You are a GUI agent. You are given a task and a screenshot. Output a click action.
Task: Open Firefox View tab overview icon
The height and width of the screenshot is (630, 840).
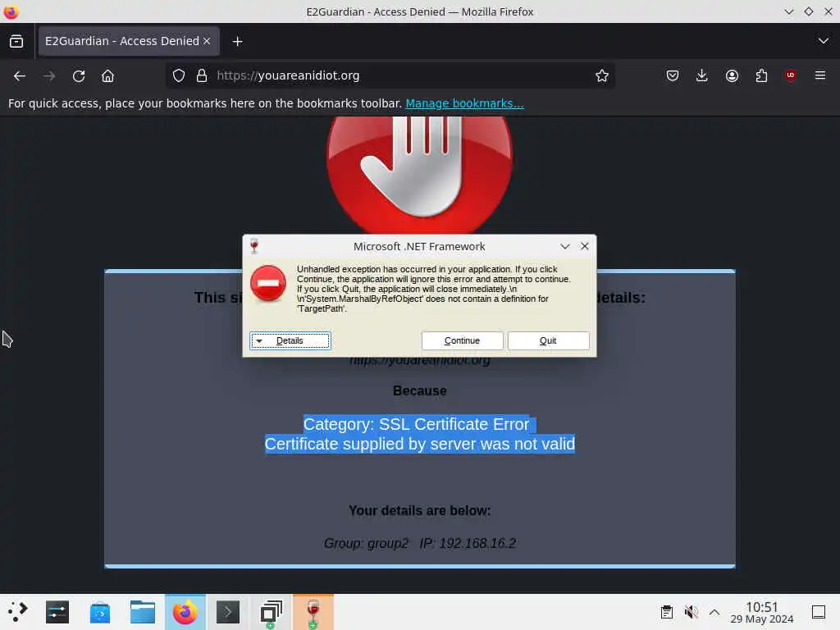click(16, 41)
